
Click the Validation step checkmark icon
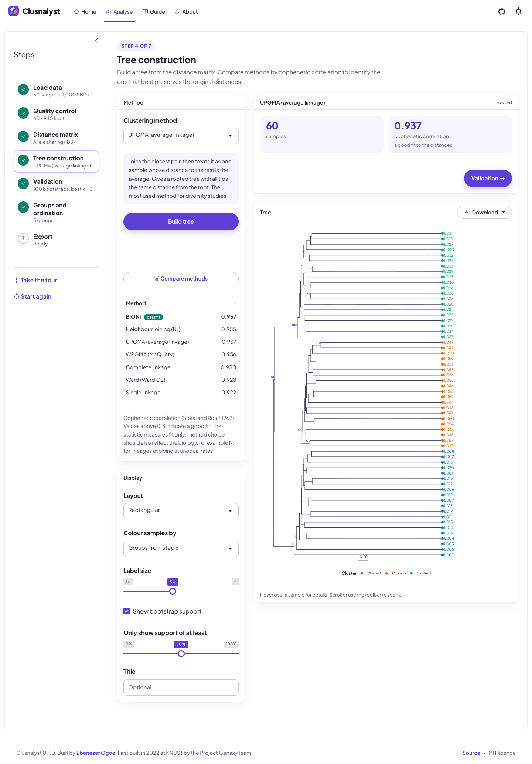[x=23, y=183]
